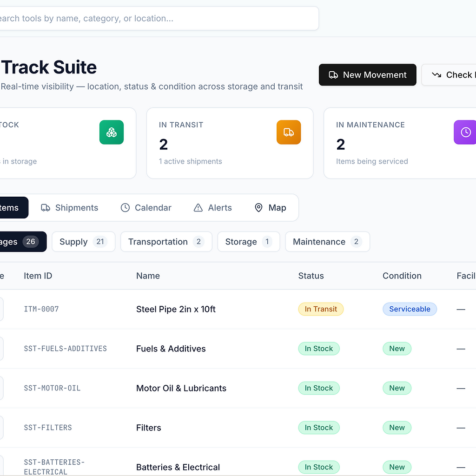The image size is (476, 476).
Task: Click item ID SST-MOTOR-OIL
Action: click(52, 388)
